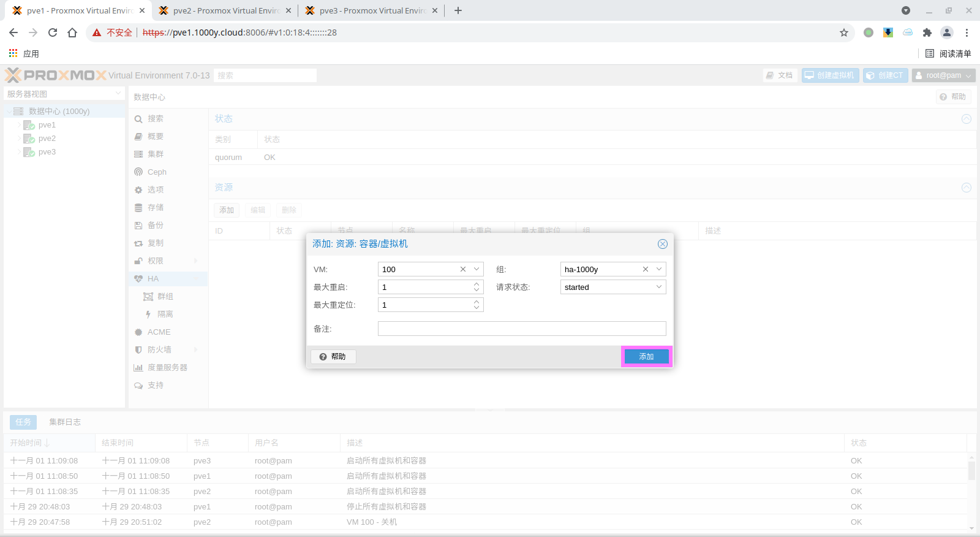Clear the ha-1000y group selection

[646, 269]
